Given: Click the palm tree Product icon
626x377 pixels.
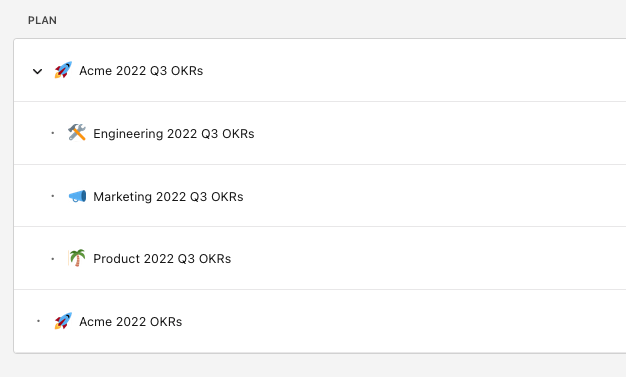Looking at the screenshot, I should (x=77, y=258).
